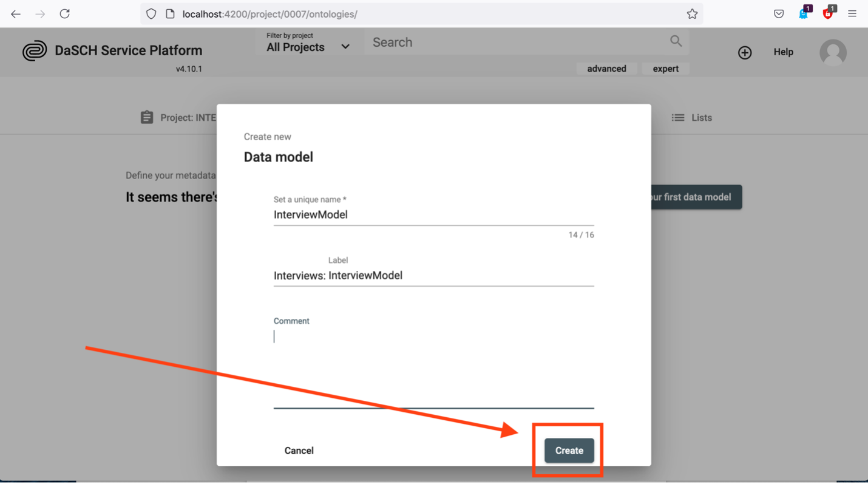
Task: Click the DaSCH Service Platform logo
Action: tap(35, 50)
